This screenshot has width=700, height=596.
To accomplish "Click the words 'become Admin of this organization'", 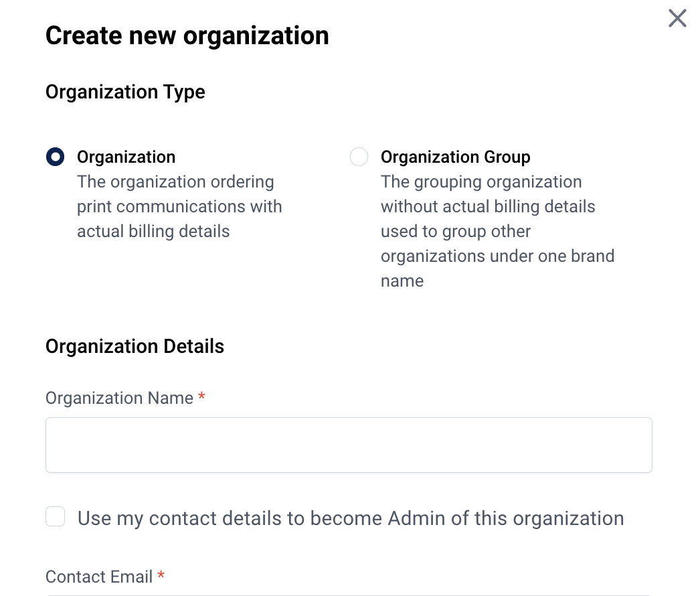I will (x=467, y=519).
